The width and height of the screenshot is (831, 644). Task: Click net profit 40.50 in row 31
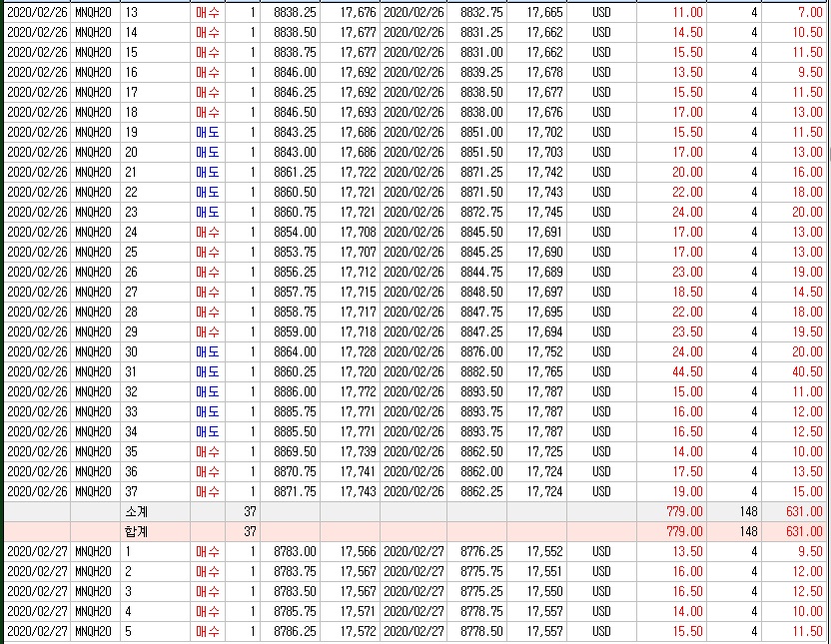tap(807, 371)
